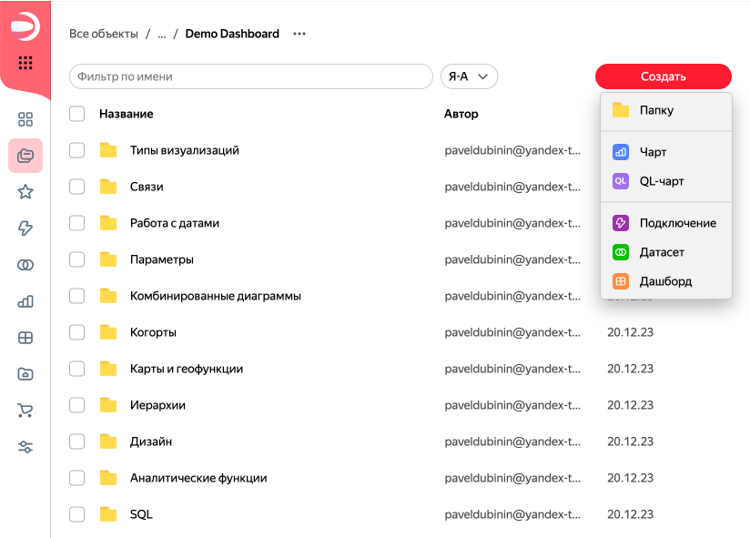This screenshot has height=538, width=750.
Task: Click the red Создать button
Action: (x=662, y=77)
